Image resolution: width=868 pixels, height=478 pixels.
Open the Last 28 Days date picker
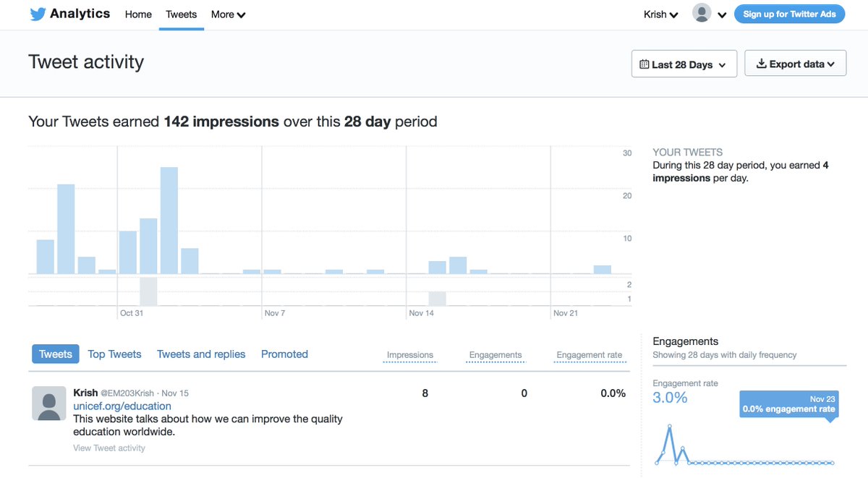click(684, 64)
